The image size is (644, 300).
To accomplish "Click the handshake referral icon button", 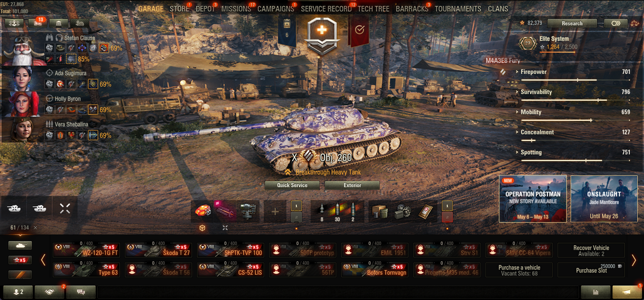I will click(x=49, y=292).
